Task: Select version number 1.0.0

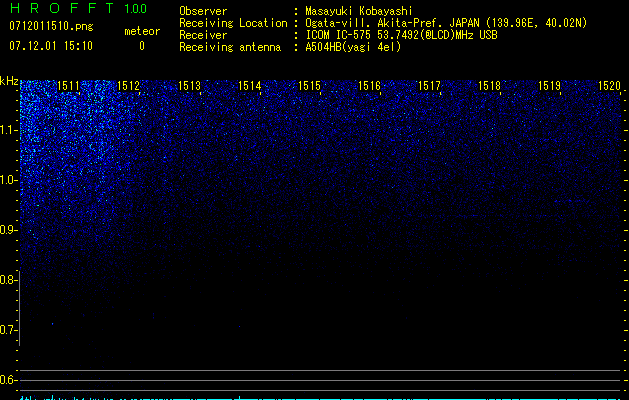Action: (x=135, y=8)
